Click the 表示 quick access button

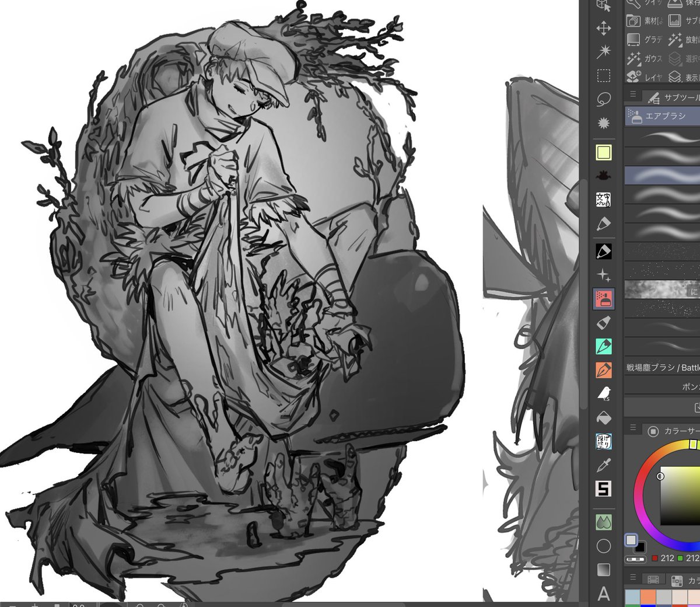pyautogui.click(x=684, y=76)
